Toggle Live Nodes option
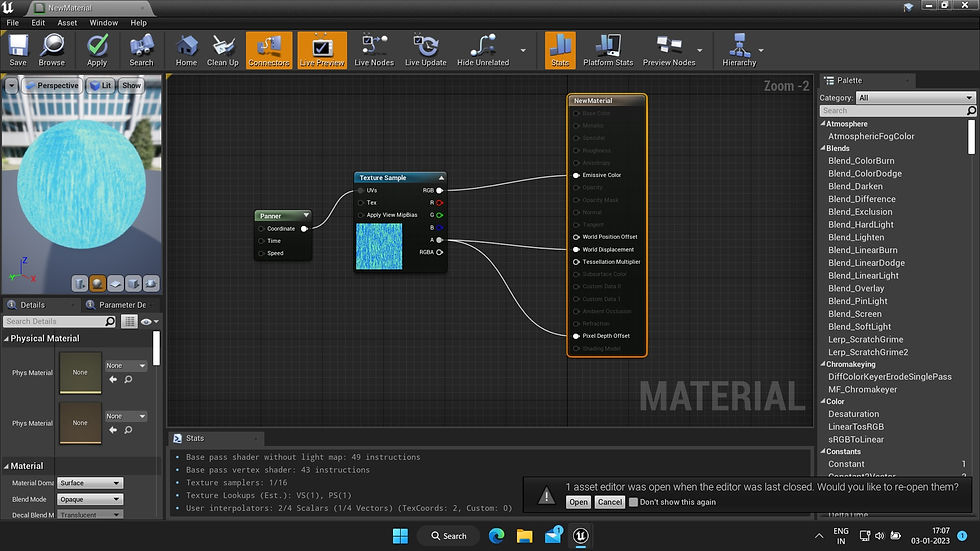980x551 pixels. click(374, 50)
